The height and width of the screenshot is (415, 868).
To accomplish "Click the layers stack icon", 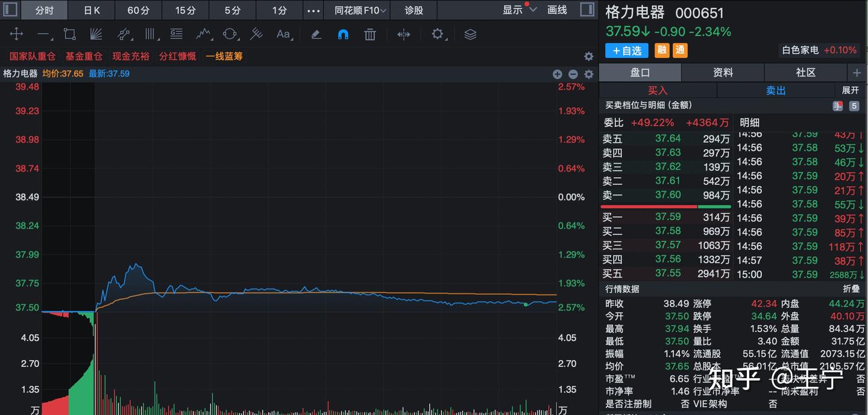I will (x=470, y=34).
